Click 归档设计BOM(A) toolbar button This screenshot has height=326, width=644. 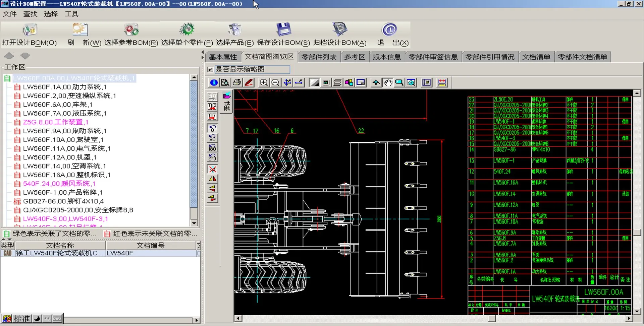339,34
